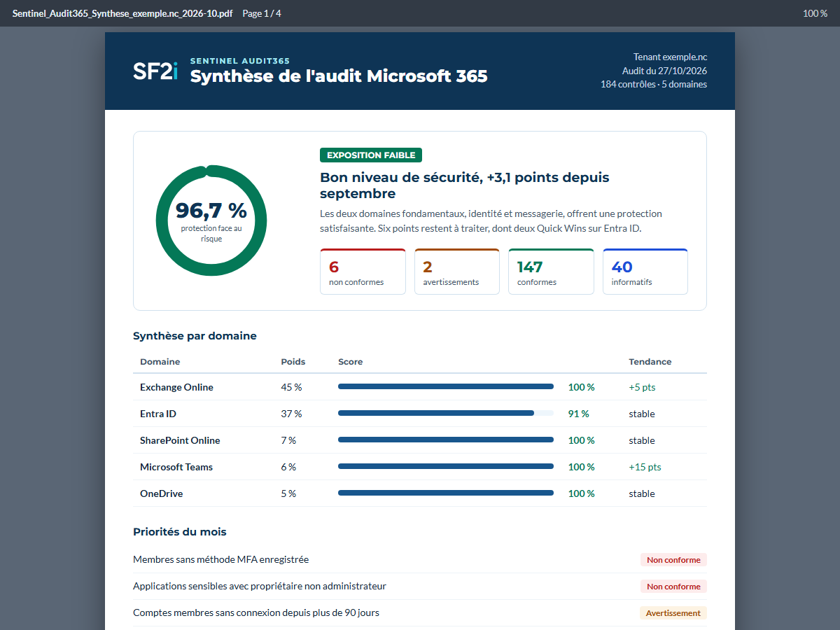
Task: Click the Exchange Online domain name
Action: click(x=176, y=387)
